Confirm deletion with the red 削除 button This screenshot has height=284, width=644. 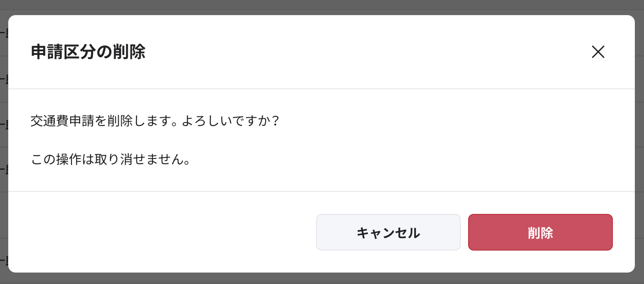coord(540,233)
